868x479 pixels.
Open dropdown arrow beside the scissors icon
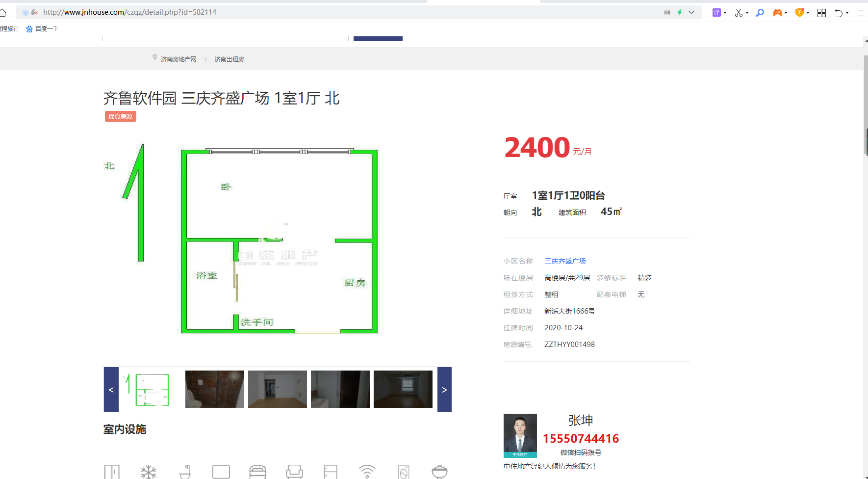tap(747, 13)
